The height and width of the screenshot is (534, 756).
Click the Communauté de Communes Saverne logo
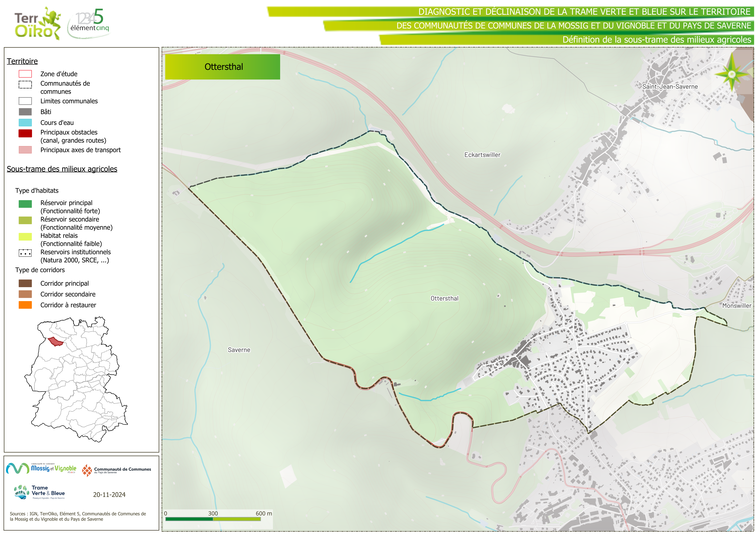(x=116, y=470)
